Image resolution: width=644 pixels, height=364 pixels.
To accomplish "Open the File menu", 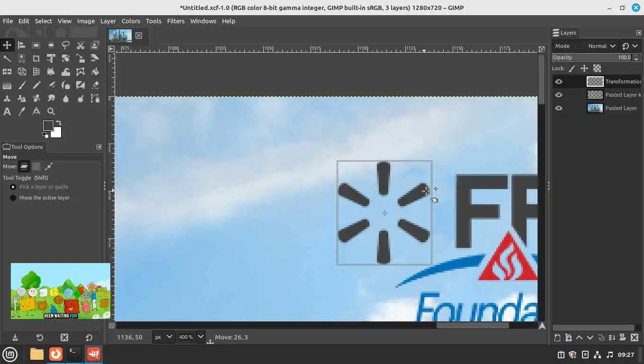I will pyautogui.click(x=8, y=21).
